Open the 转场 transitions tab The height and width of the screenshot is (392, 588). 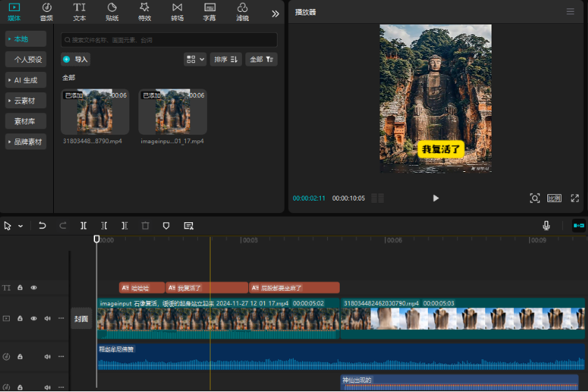pos(177,12)
